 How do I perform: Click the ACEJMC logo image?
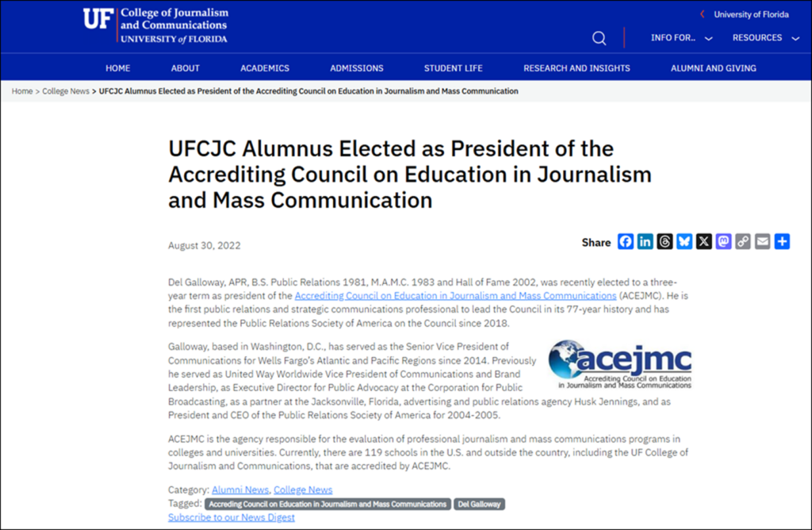point(620,364)
